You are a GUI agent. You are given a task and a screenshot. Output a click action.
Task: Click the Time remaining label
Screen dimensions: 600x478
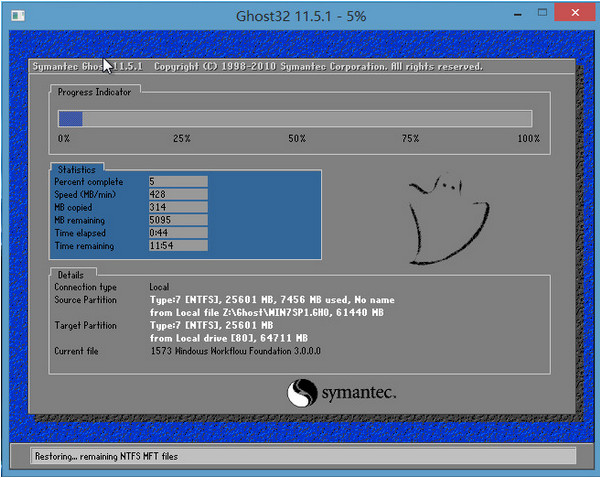pos(84,246)
